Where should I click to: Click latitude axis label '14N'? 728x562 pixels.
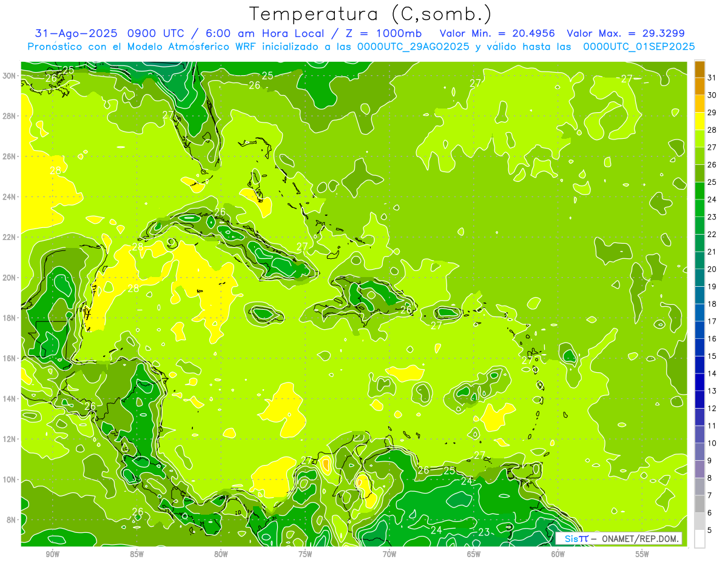point(9,399)
